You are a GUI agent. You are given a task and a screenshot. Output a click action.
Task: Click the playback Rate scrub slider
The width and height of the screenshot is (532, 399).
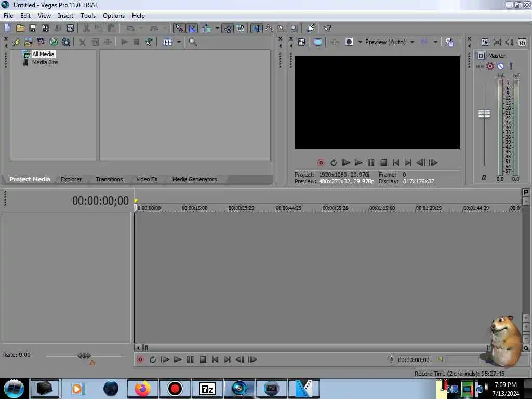tap(84, 356)
